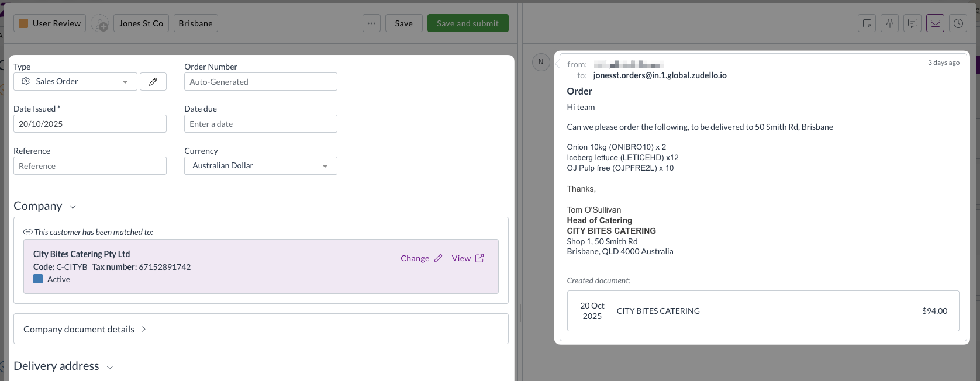Image resolution: width=980 pixels, height=381 pixels.
Task: Click the Save and submit button
Action: point(468,23)
